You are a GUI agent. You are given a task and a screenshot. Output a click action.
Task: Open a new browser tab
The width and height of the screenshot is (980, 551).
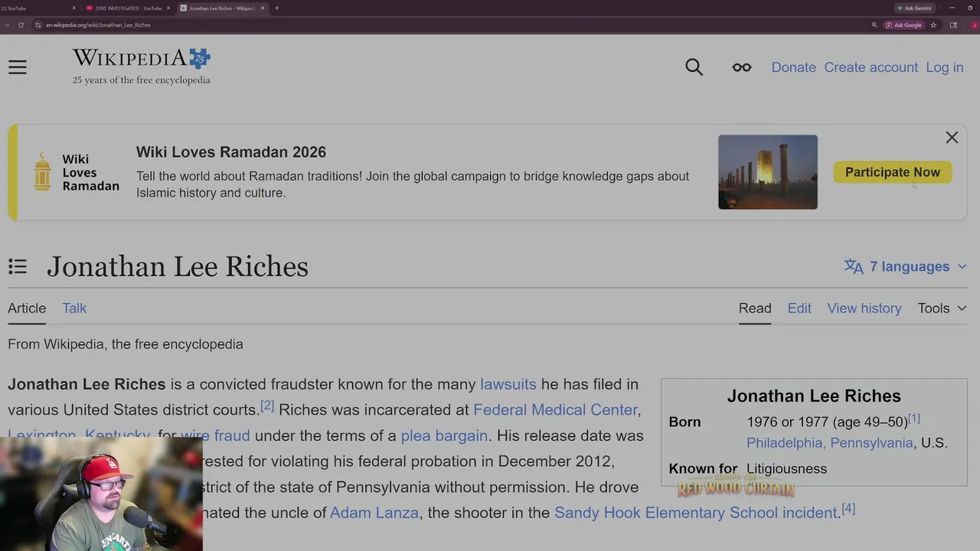pos(276,8)
